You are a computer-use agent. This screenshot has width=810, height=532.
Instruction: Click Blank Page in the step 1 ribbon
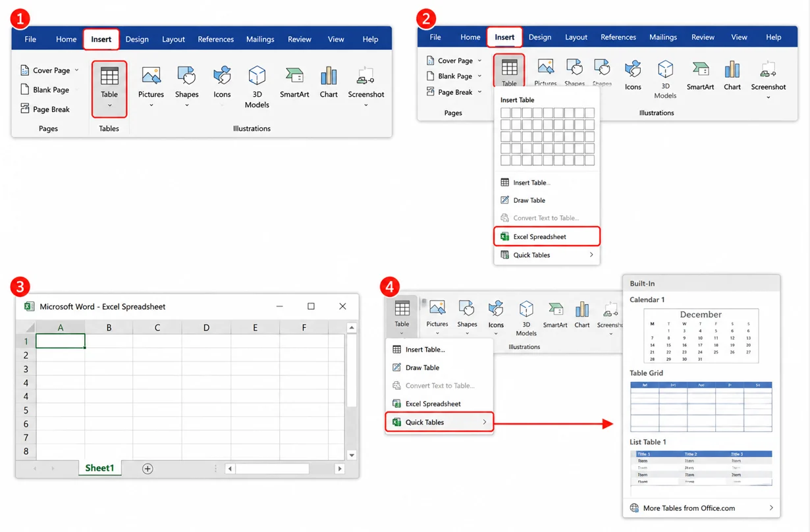coord(45,90)
